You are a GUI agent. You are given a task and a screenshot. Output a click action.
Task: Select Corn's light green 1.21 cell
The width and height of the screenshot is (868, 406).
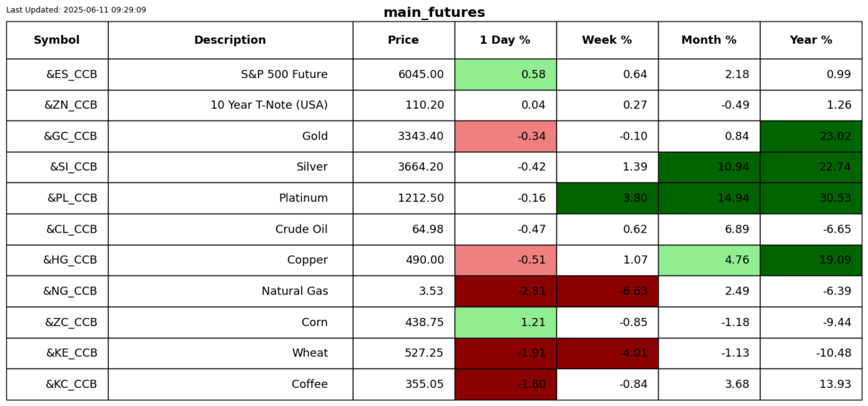[505, 323]
